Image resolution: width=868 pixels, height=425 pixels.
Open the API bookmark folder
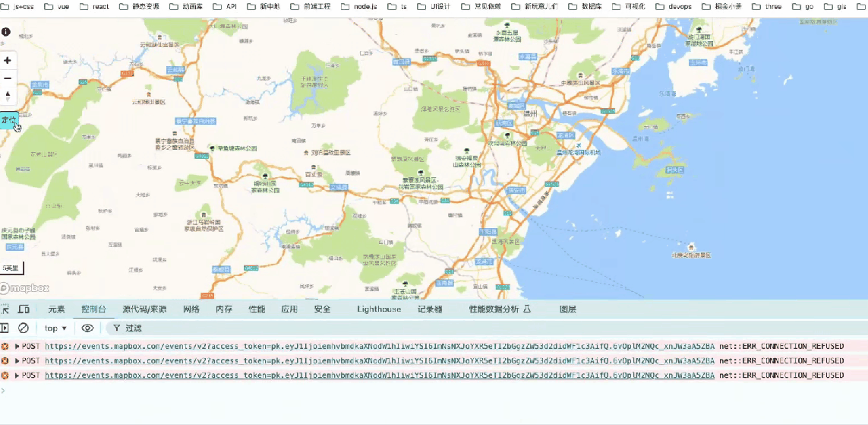(226, 7)
